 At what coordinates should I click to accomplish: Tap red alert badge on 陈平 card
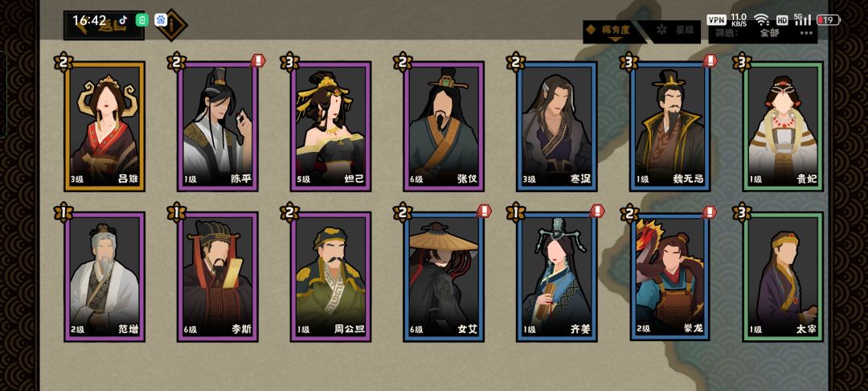click(258, 60)
